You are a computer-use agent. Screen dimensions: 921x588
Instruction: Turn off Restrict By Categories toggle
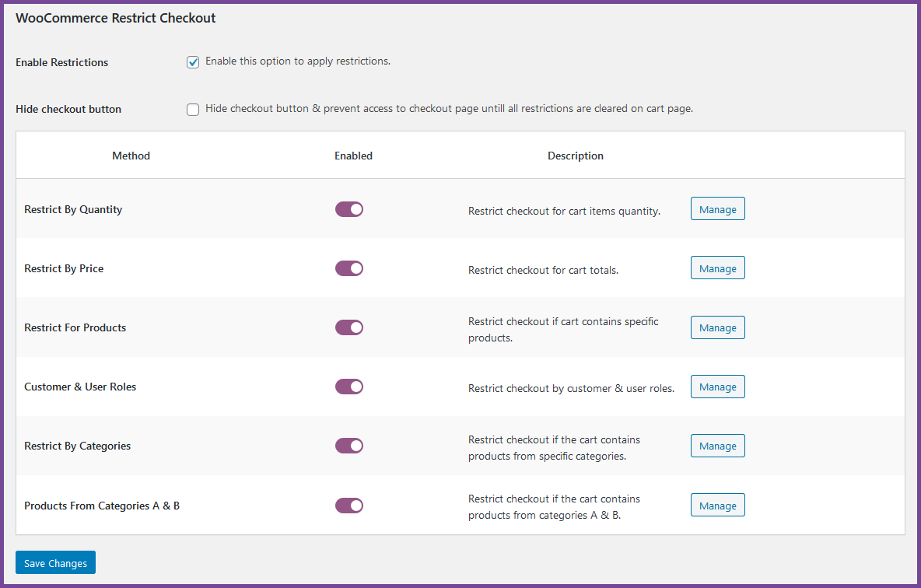tap(349, 446)
